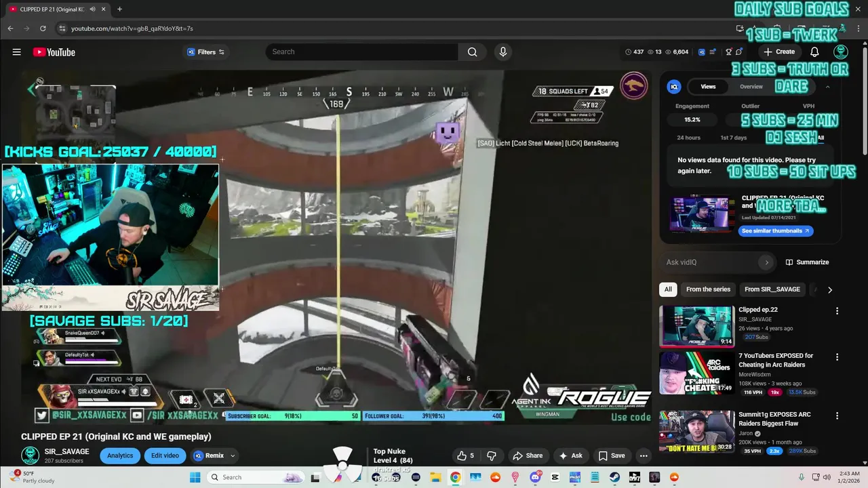Open the vidIQ trophy icon
Screen dimensions: 868x488
tap(728, 52)
